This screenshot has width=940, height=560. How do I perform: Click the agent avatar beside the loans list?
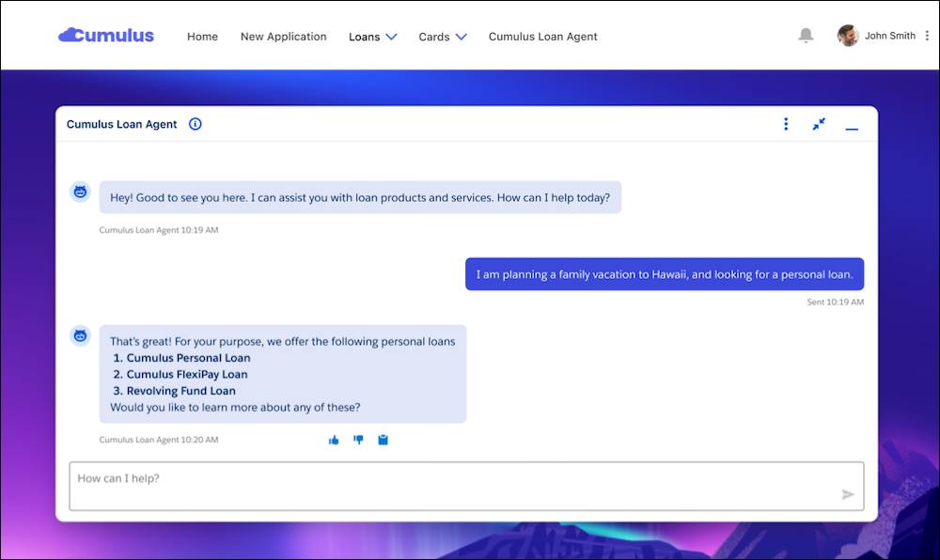[80, 336]
